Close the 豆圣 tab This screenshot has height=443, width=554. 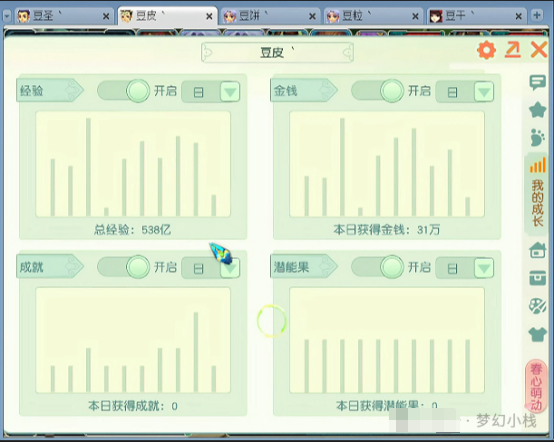pos(106,16)
